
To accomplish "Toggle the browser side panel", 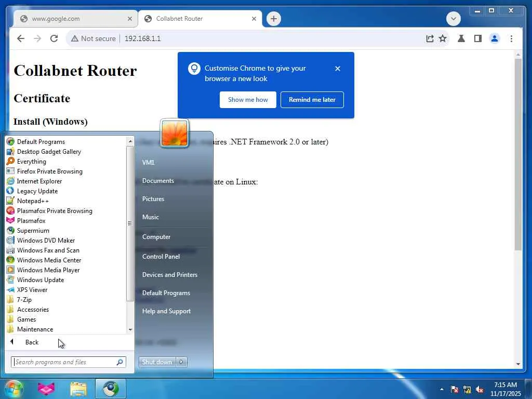I will [x=478, y=38].
